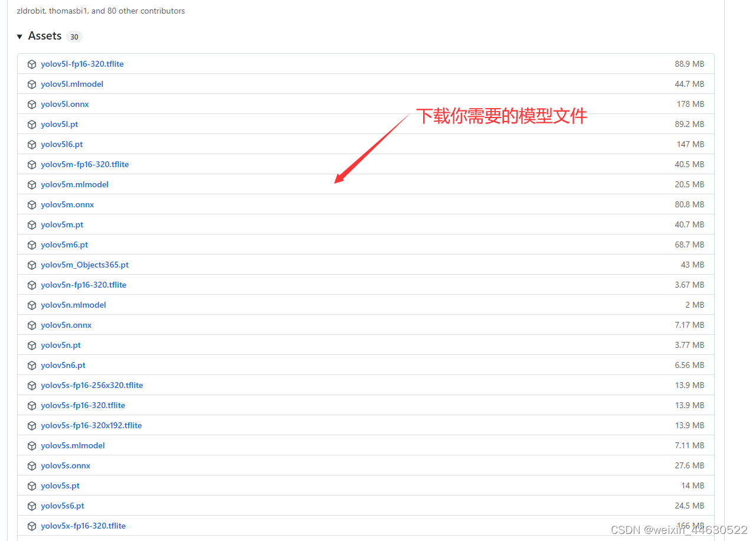
Task: Click package icon beside yolov5l6.pt
Action: point(32,144)
